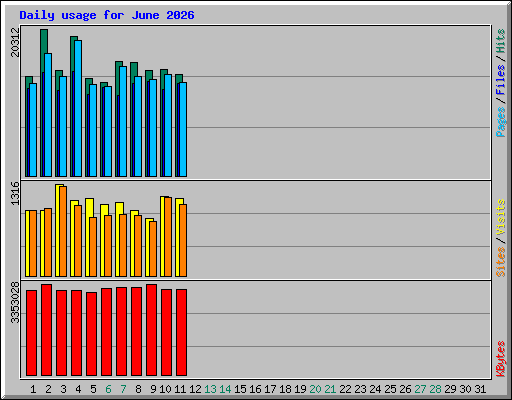Click green weekend day 21 label
The image size is (512, 400).
[x=330, y=389]
